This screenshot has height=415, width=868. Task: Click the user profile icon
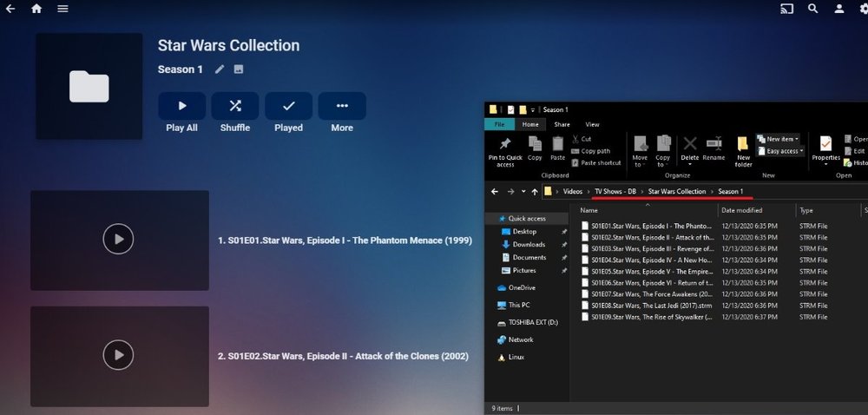[x=839, y=9]
